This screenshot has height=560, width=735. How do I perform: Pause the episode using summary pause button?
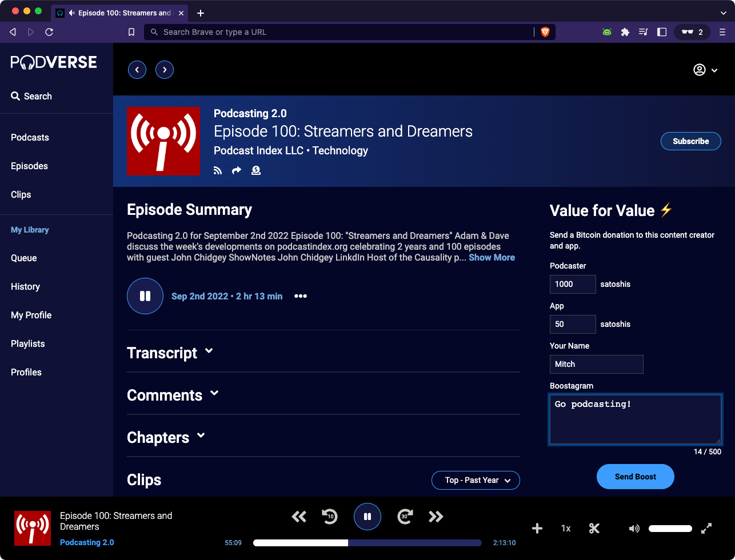coord(145,296)
